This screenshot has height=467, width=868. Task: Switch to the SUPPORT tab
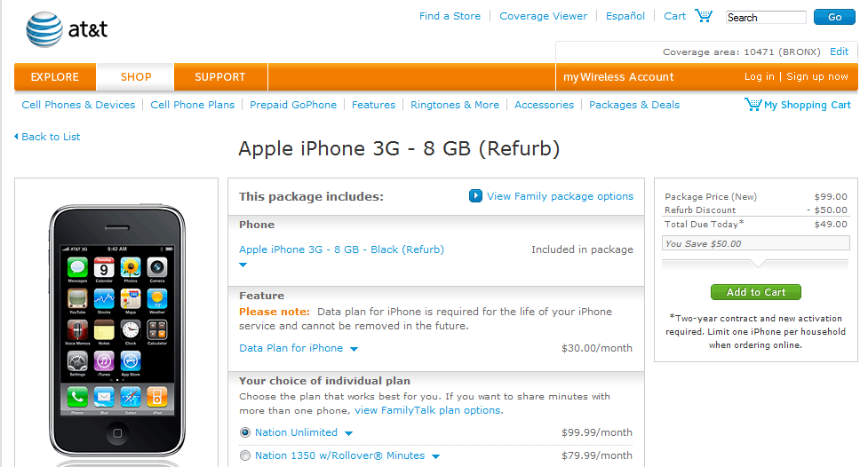(x=220, y=77)
